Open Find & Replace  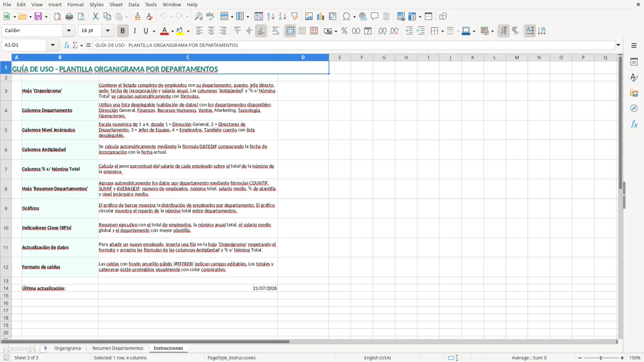coord(199,17)
